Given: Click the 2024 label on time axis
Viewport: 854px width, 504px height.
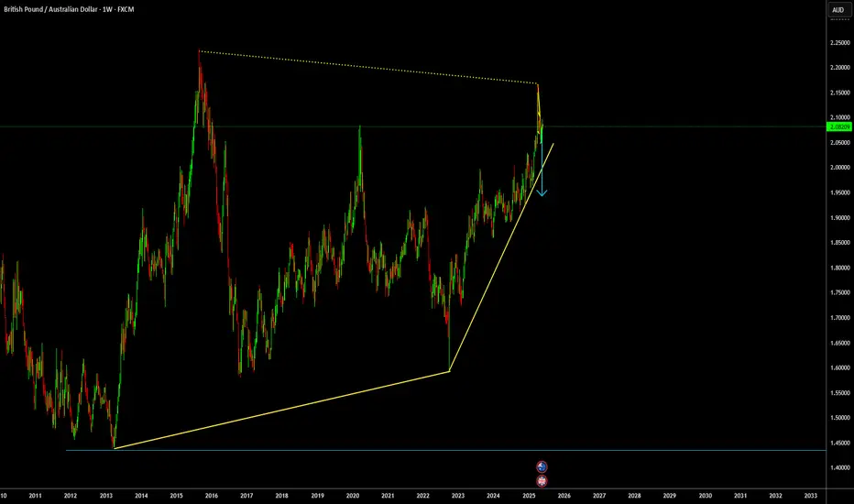Looking at the screenshot, I should pyautogui.click(x=493, y=496).
